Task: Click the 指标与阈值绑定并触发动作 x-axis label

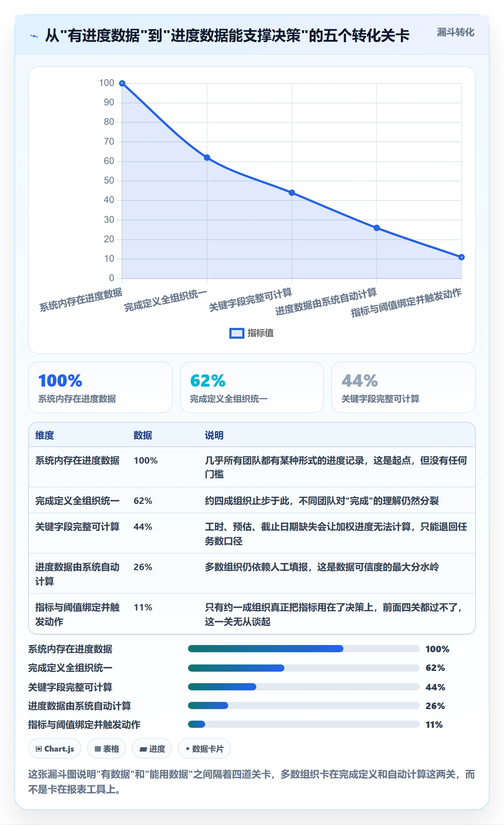Action: click(406, 303)
